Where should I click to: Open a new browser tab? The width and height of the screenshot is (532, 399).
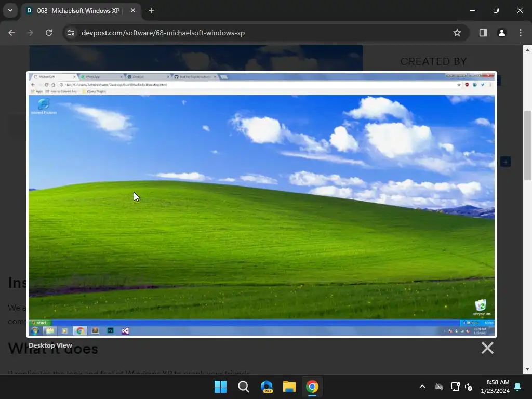(x=152, y=10)
